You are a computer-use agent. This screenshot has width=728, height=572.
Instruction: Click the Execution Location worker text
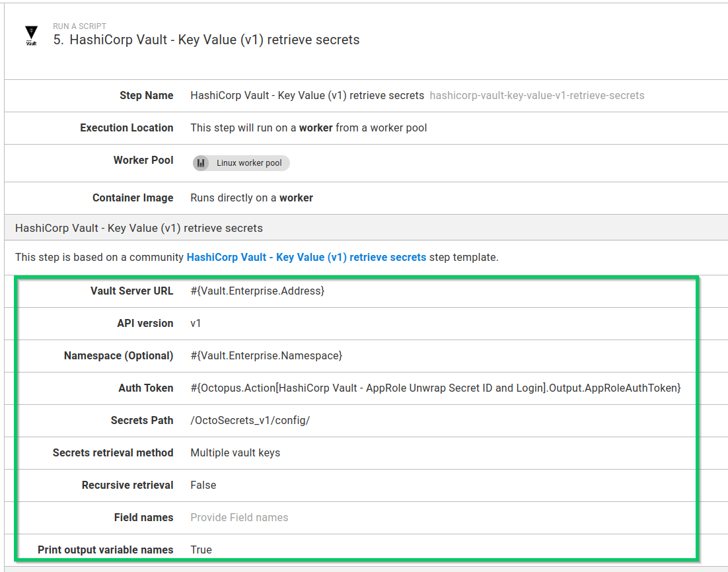309,127
